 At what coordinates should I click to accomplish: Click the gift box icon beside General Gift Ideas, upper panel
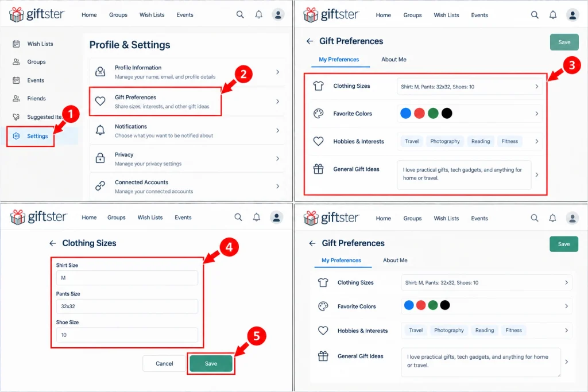[x=318, y=169]
